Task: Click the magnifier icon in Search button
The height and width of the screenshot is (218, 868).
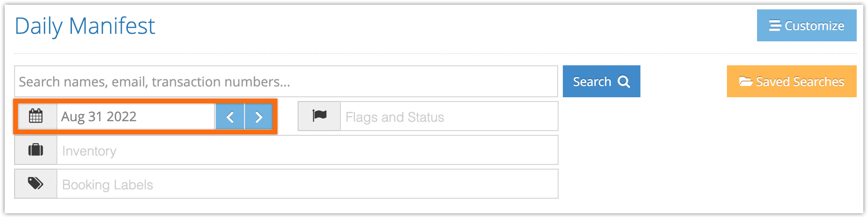Action: [624, 82]
